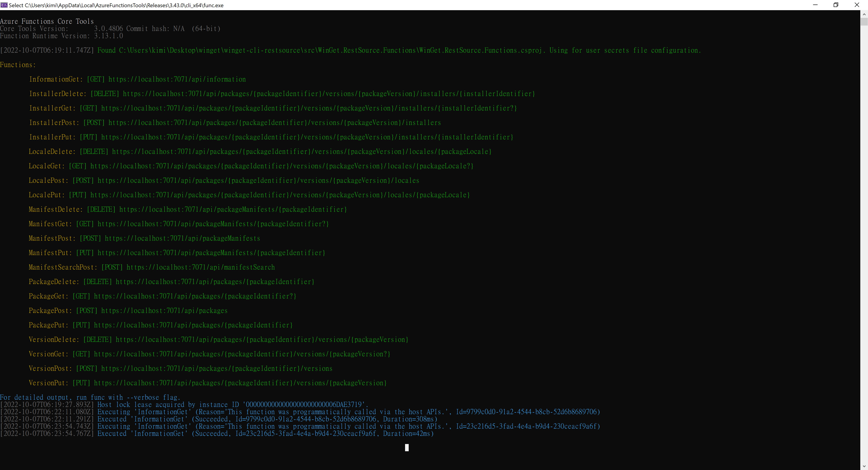Click the VersionDelete DELETE URL line

click(x=219, y=340)
